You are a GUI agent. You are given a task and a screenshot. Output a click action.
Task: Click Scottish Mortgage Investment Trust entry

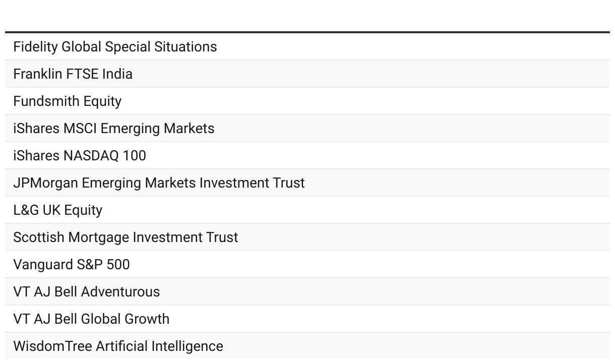click(x=307, y=237)
